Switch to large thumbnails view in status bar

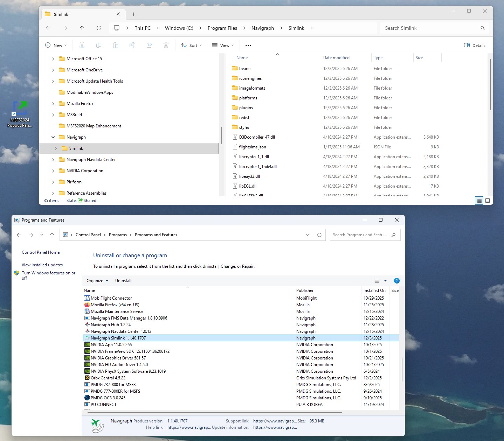(487, 201)
